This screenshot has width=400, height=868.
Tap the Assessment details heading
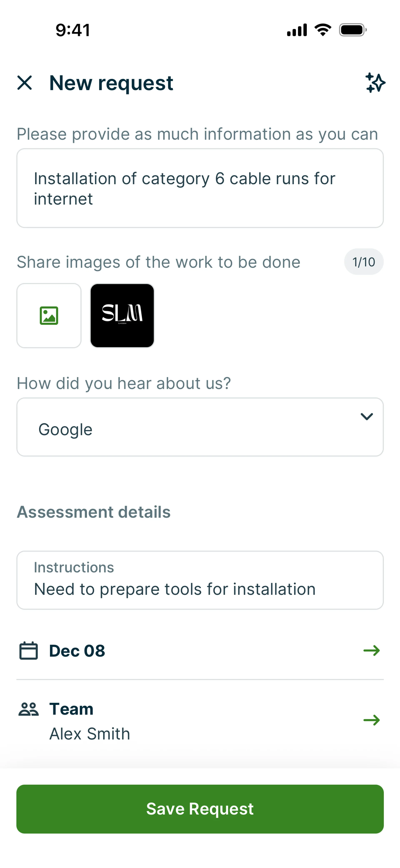(x=94, y=512)
